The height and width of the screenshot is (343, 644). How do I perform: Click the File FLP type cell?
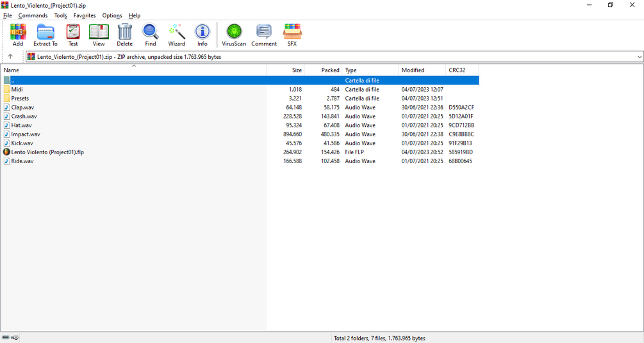click(354, 152)
